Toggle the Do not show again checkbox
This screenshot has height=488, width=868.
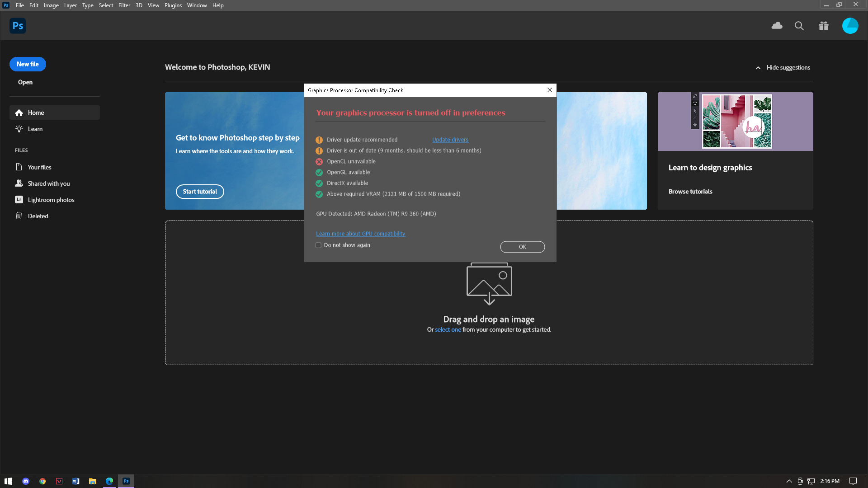[318, 245]
